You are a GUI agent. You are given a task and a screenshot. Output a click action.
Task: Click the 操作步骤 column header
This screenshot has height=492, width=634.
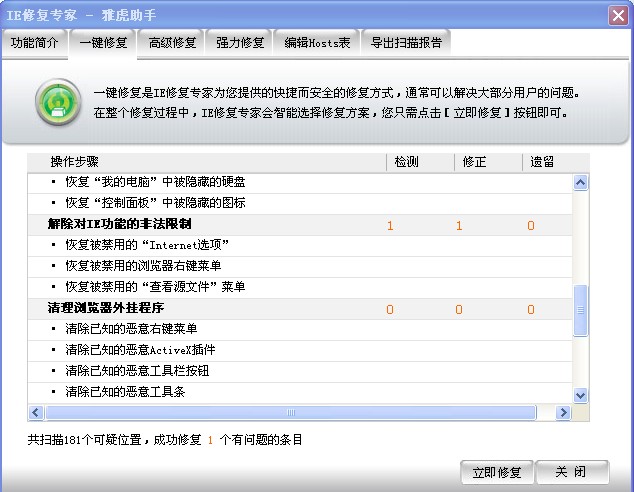coord(207,163)
